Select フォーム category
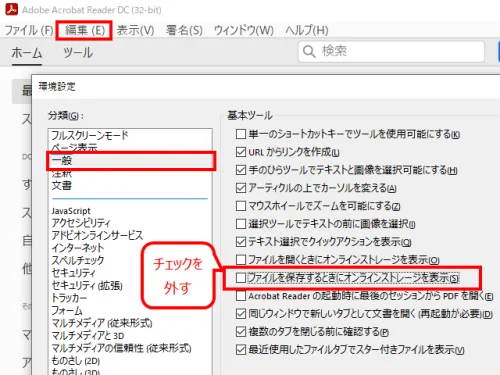Image resolution: width=500 pixels, height=375 pixels. pyautogui.click(x=67, y=311)
